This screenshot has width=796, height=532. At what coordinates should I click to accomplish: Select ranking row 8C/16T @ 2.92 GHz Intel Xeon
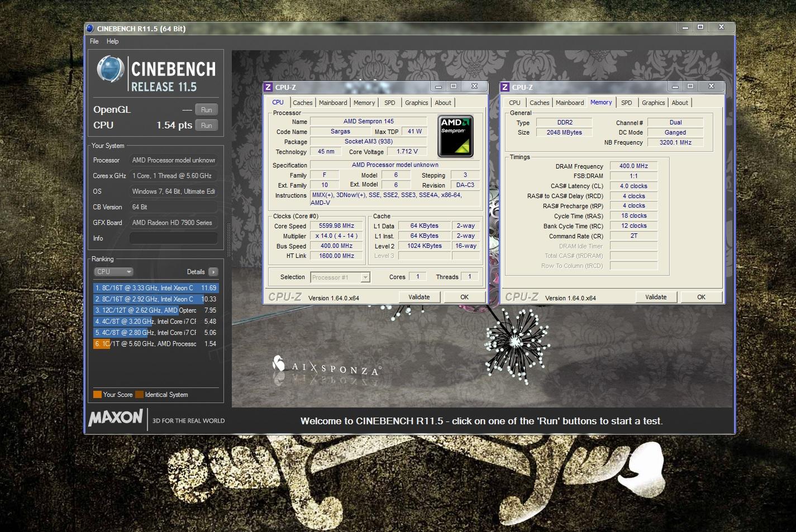click(x=156, y=299)
